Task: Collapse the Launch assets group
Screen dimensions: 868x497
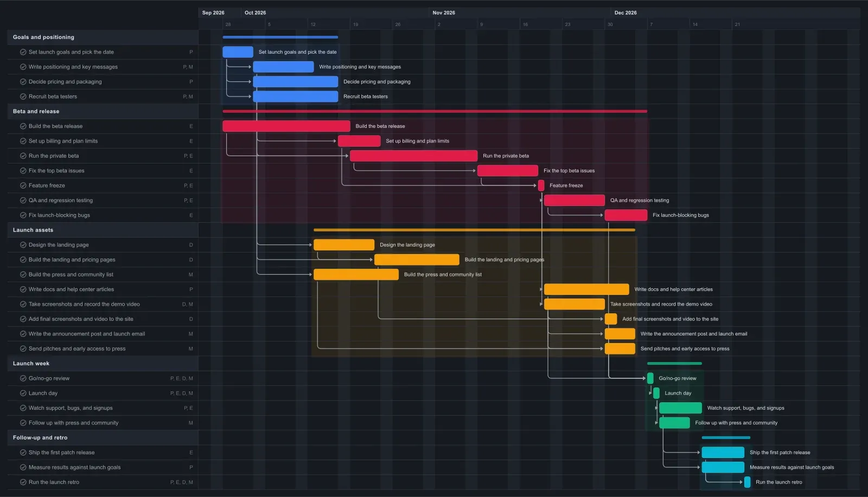Action: [x=103, y=230]
